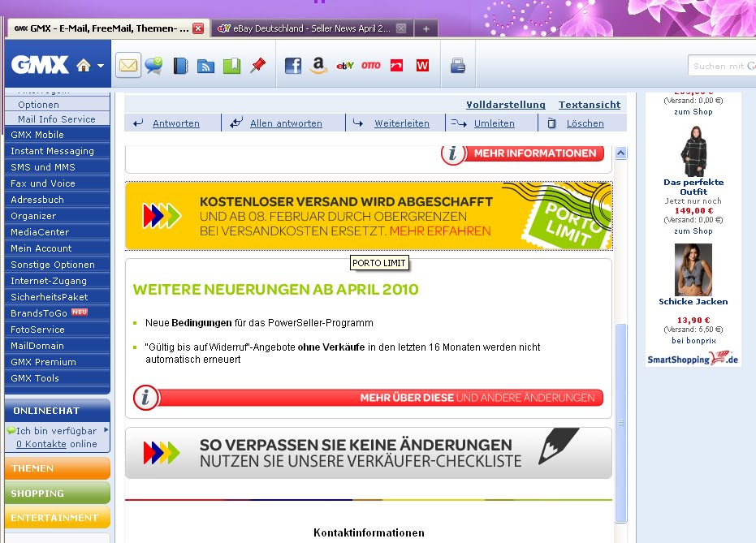756x543 pixels.
Task: Open the Facebook shortcut icon
Action: click(292, 66)
